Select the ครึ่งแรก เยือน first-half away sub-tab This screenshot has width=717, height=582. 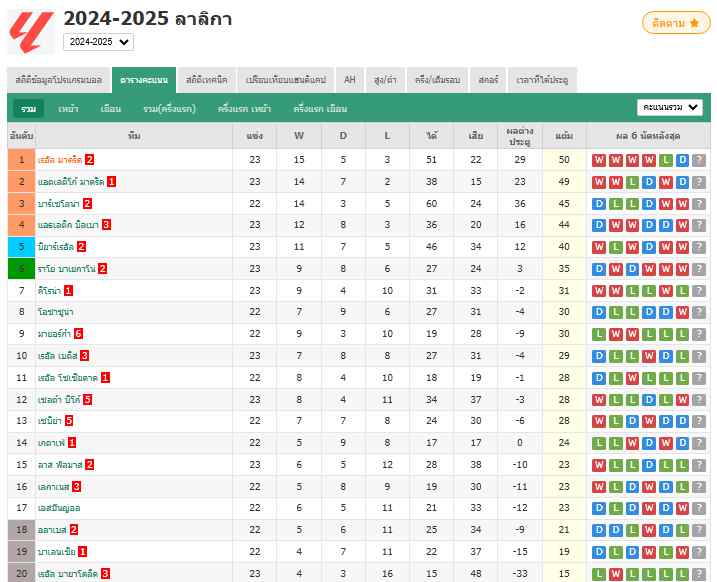[321, 109]
